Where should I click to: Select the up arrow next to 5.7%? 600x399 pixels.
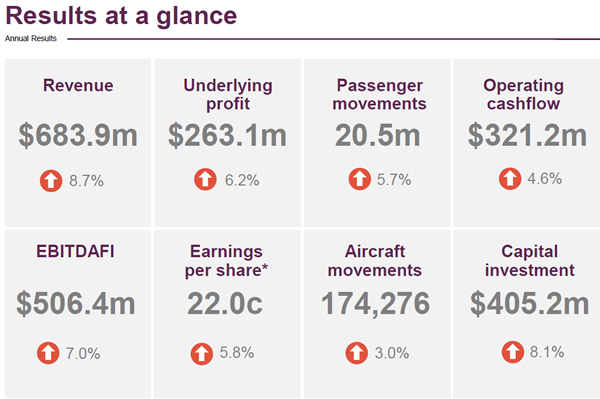coord(360,179)
